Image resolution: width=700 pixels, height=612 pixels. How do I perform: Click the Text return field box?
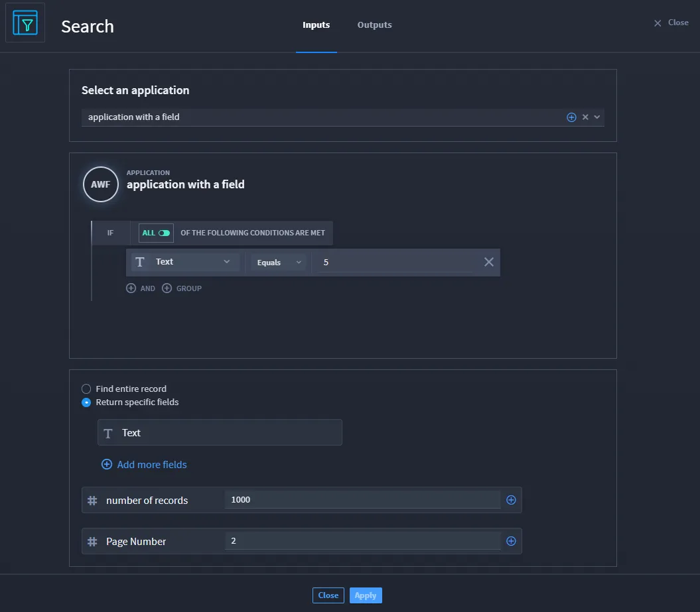coord(220,432)
